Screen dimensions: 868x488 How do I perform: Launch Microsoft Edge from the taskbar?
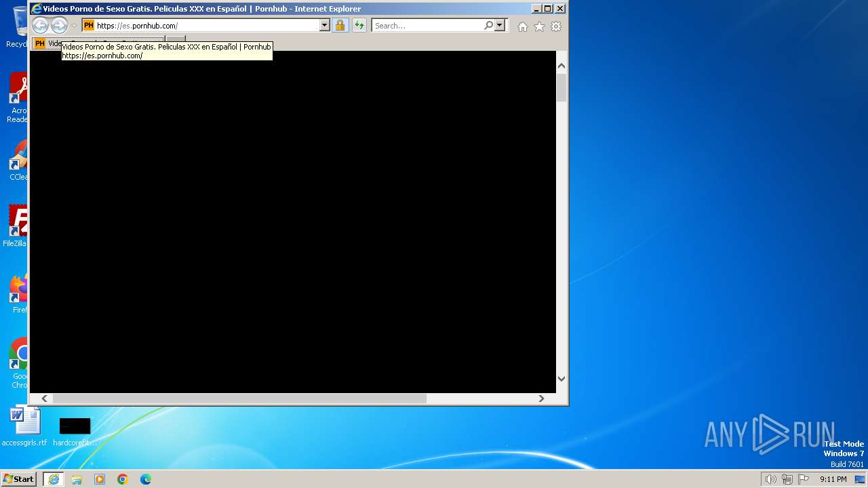click(x=146, y=479)
